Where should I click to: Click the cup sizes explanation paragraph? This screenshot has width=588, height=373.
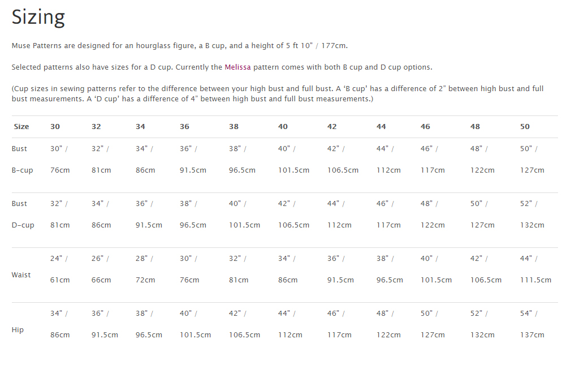tap(277, 94)
